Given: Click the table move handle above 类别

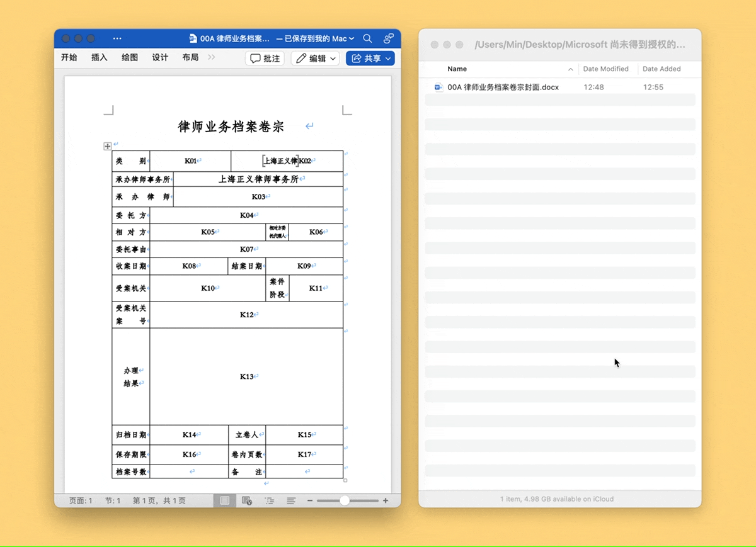Looking at the screenshot, I should tap(108, 146).
